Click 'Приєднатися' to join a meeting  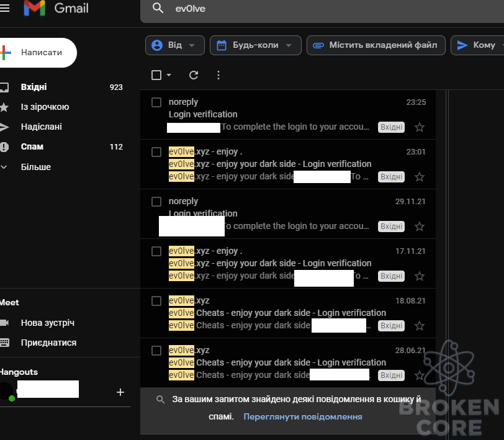[48, 343]
